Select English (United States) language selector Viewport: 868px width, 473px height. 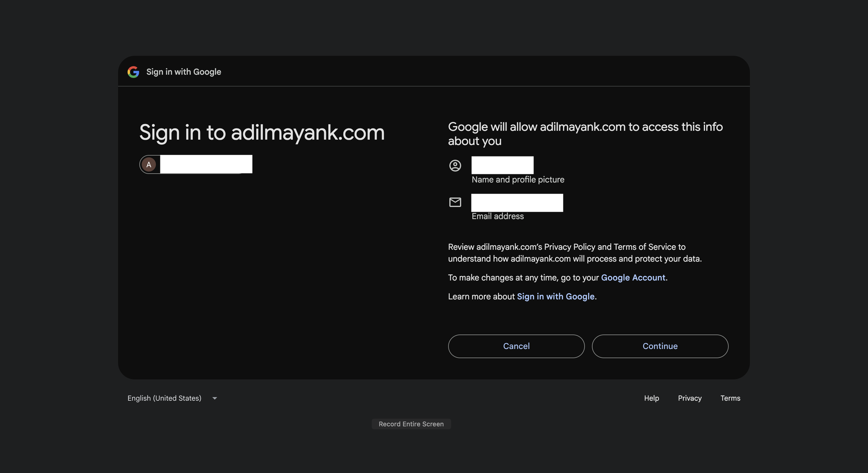pos(172,398)
